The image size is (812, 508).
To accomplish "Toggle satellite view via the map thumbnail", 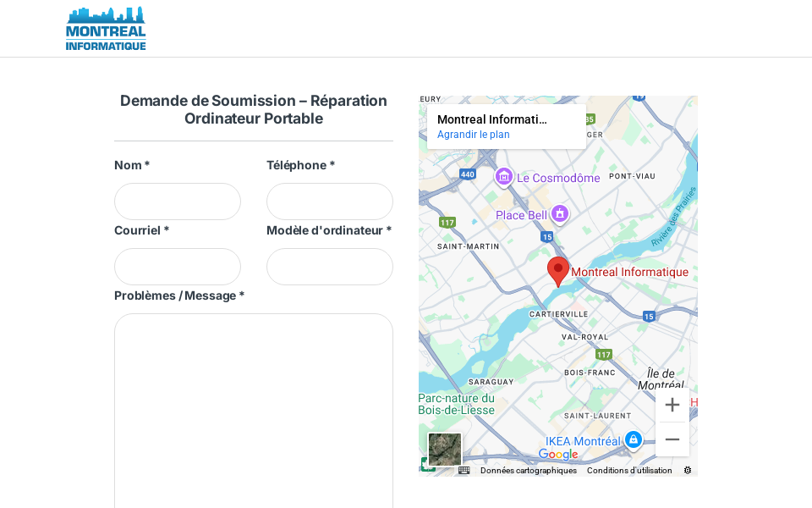I will pos(445,450).
